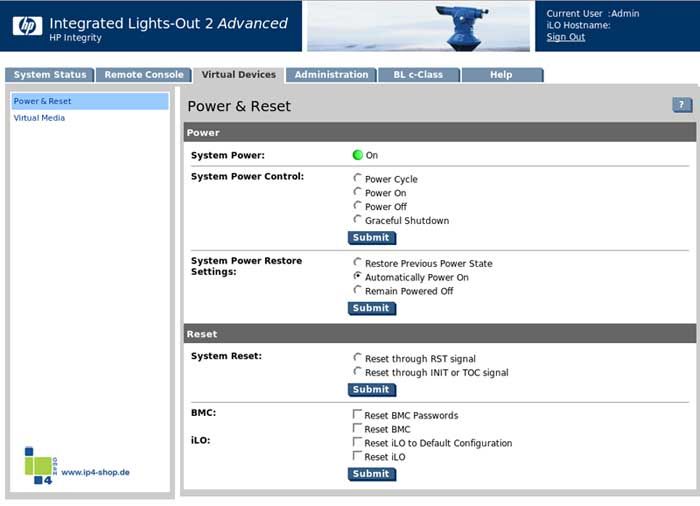The height and width of the screenshot is (506, 700).
Task: Submit the BMC and iLO reset options
Action: coord(371,474)
